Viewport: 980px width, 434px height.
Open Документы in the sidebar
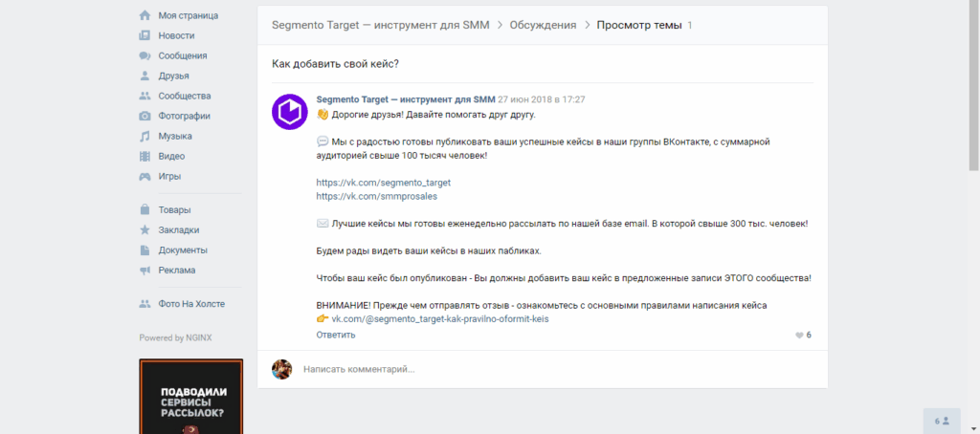tap(183, 250)
